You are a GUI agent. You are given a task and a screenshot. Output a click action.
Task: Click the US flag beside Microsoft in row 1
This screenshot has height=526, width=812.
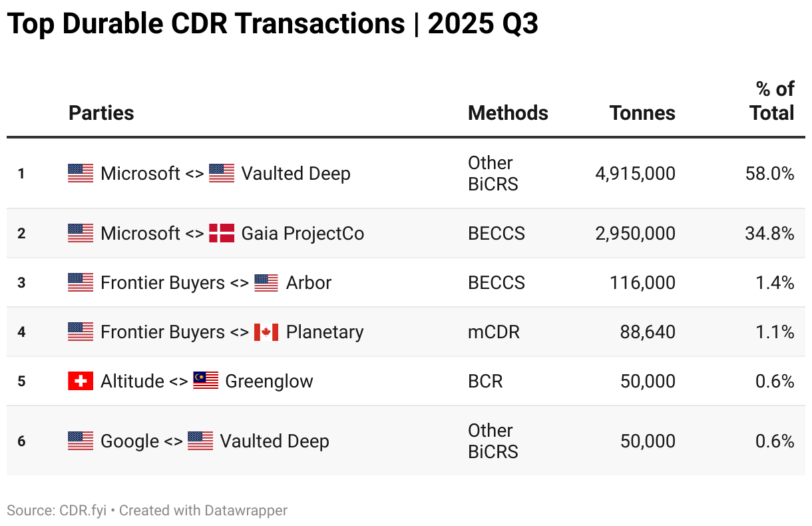click(81, 174)
